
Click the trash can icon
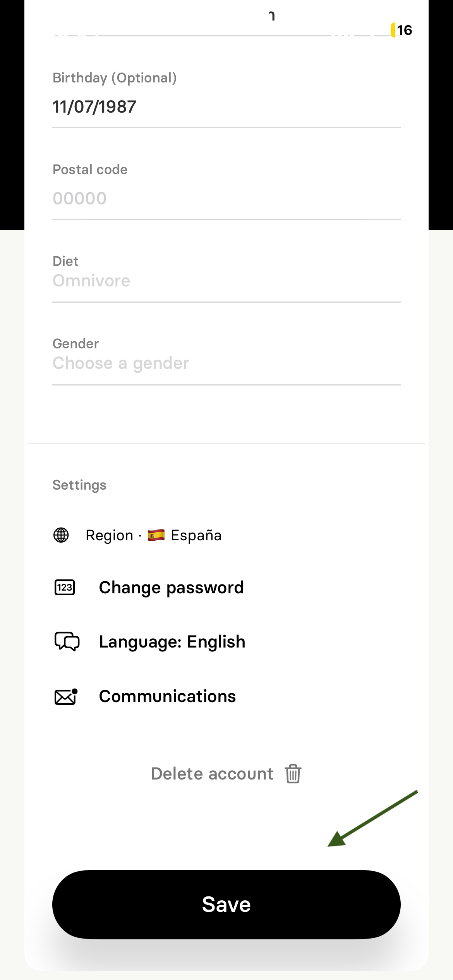(293, 774)
